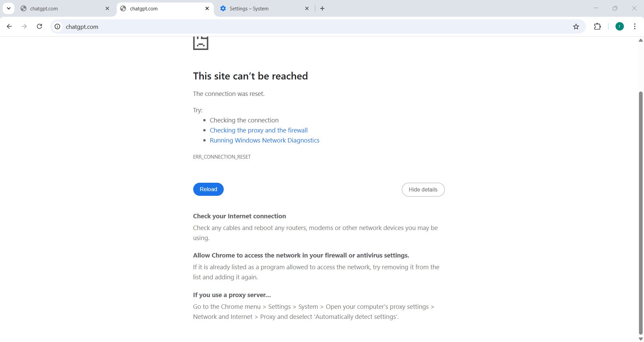Click the forward navigation arrow
Viewport: 644px width, 342px height.
(24, 26)
